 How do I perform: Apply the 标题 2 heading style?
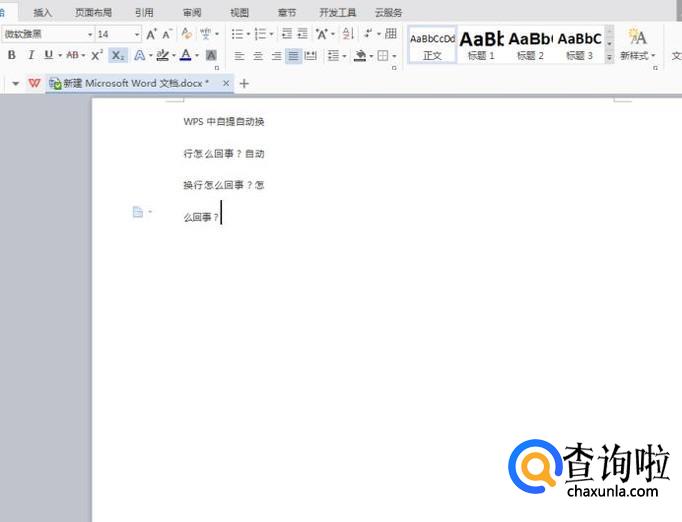point(530,45)
